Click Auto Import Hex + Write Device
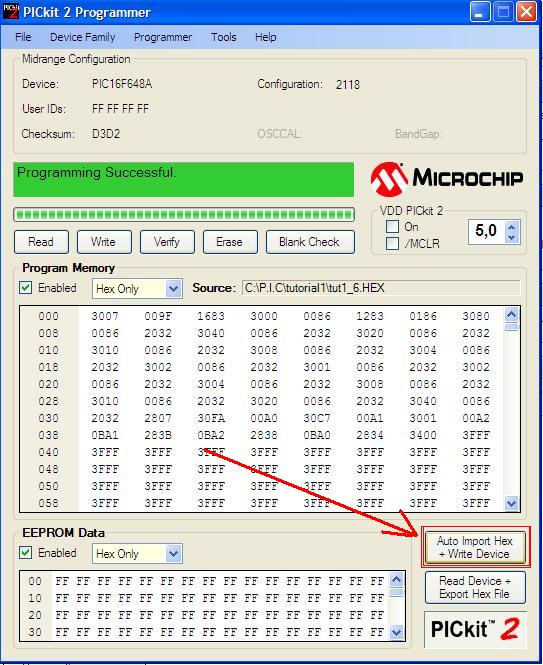This screenshot has width=543, height=665. [x=475, y=548]
